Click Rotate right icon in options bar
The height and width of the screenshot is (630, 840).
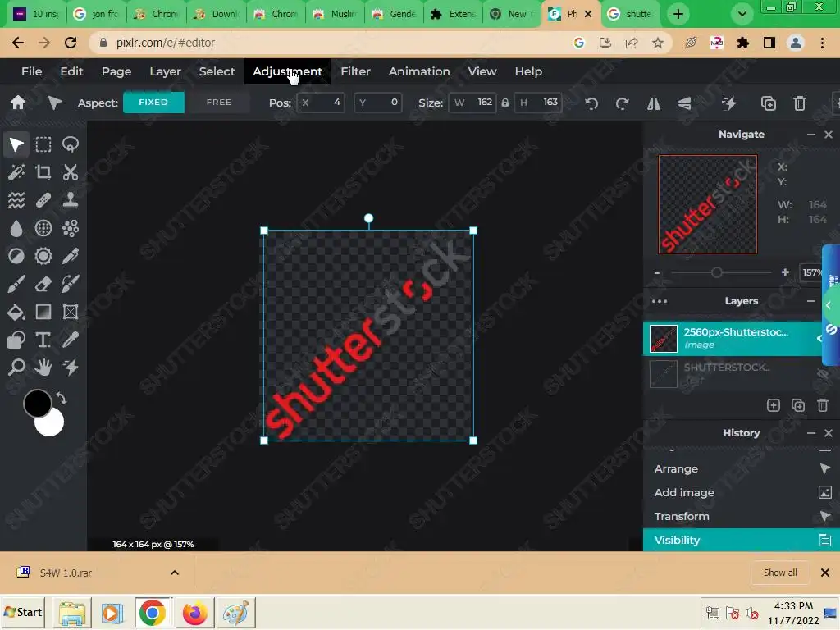(x=622, y=103)
